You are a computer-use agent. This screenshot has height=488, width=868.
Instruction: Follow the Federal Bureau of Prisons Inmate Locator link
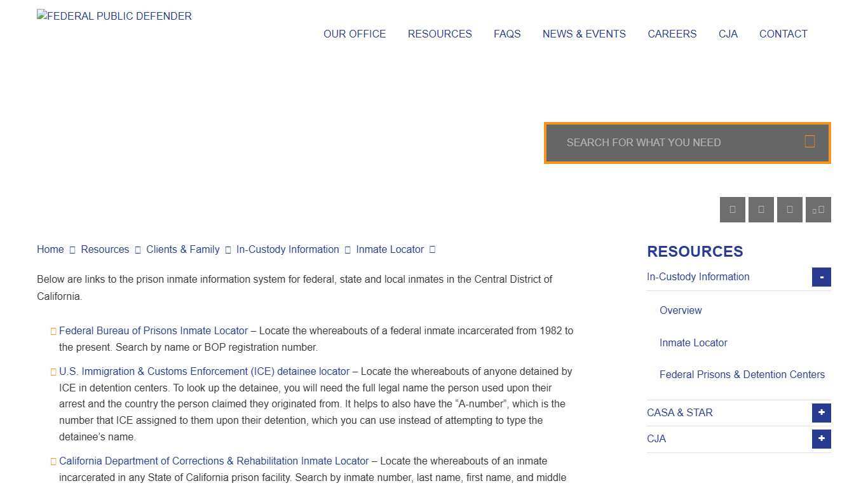click(x=153, y=330)
